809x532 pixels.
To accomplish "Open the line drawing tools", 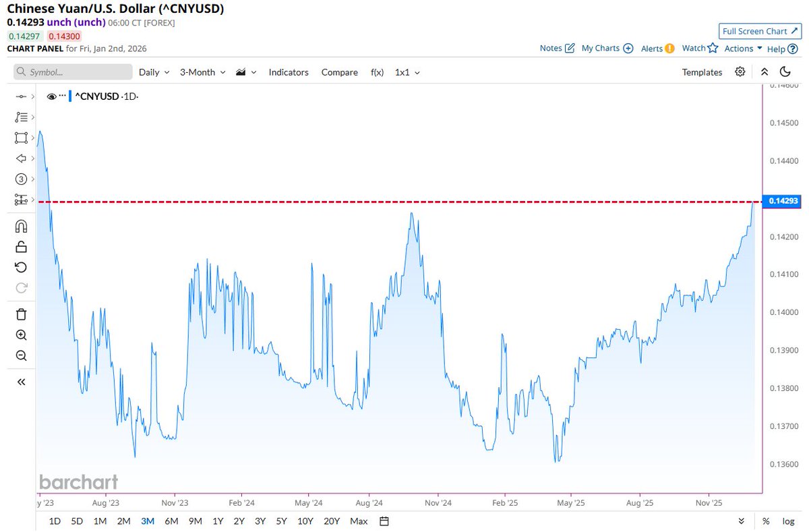I will [x=20, y=117].
